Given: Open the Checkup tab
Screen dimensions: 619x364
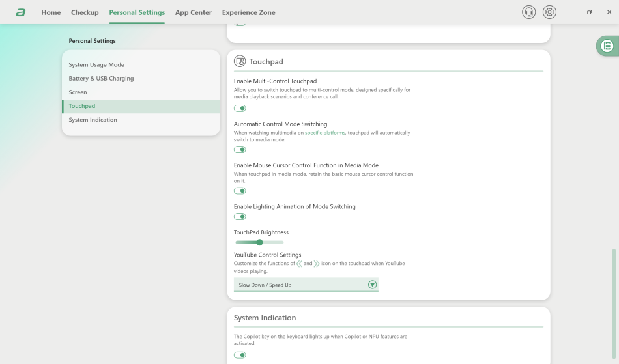Looking at the screenshot, I should tap(85, 12).
